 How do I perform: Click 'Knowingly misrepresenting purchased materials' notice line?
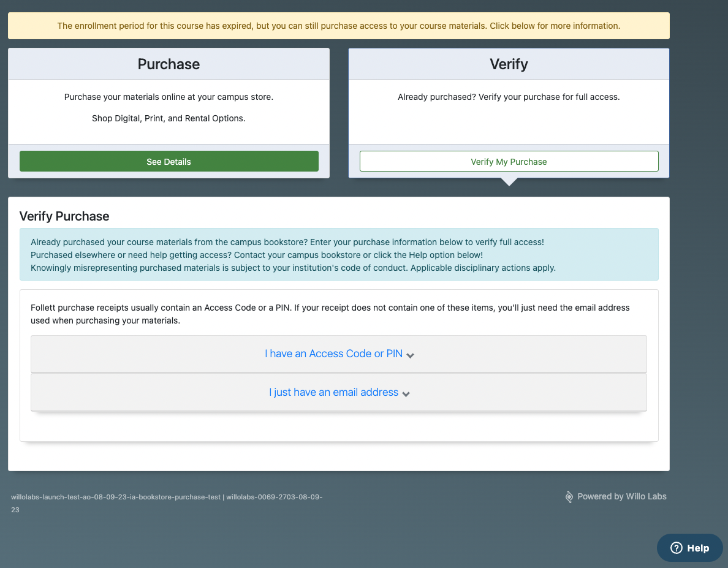point(293,268)
